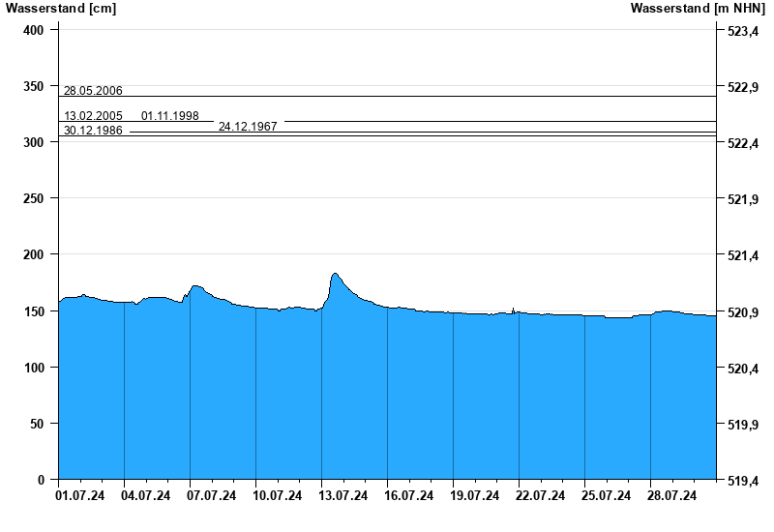Click the 04.07.24 date on the x-axis
The image size is (774, 532).
[146, 496]
